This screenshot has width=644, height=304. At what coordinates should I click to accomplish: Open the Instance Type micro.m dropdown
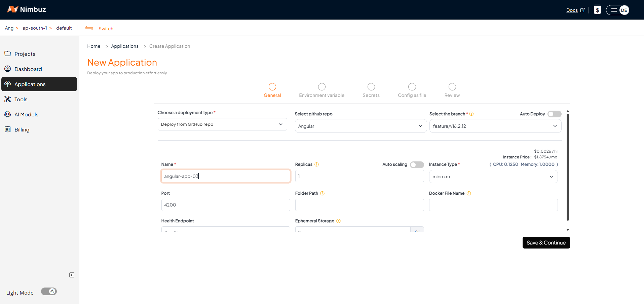[x=493, y=177]
